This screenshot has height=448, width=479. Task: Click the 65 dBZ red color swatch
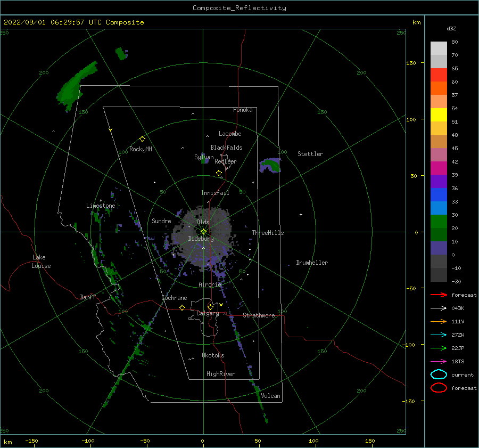click(x=439, y=75)
